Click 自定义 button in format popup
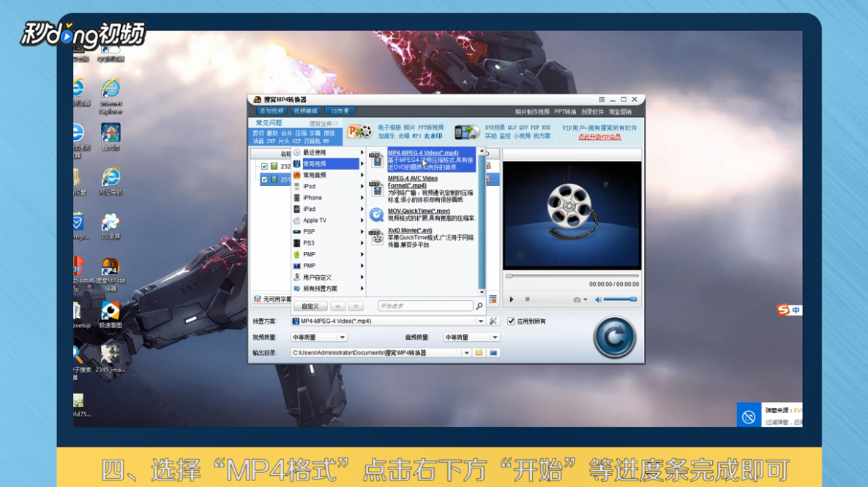868x487 pixels. point(310,306)
